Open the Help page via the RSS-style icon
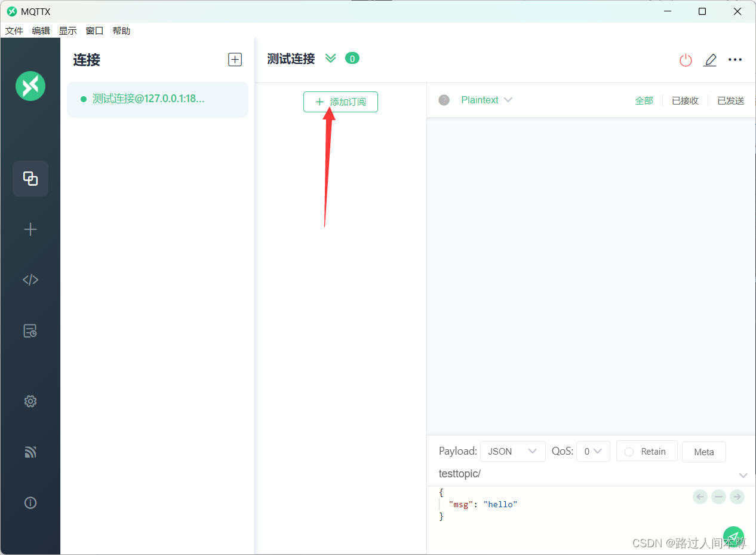The width and height of the screenshot is (756, 555). (30, 452)
